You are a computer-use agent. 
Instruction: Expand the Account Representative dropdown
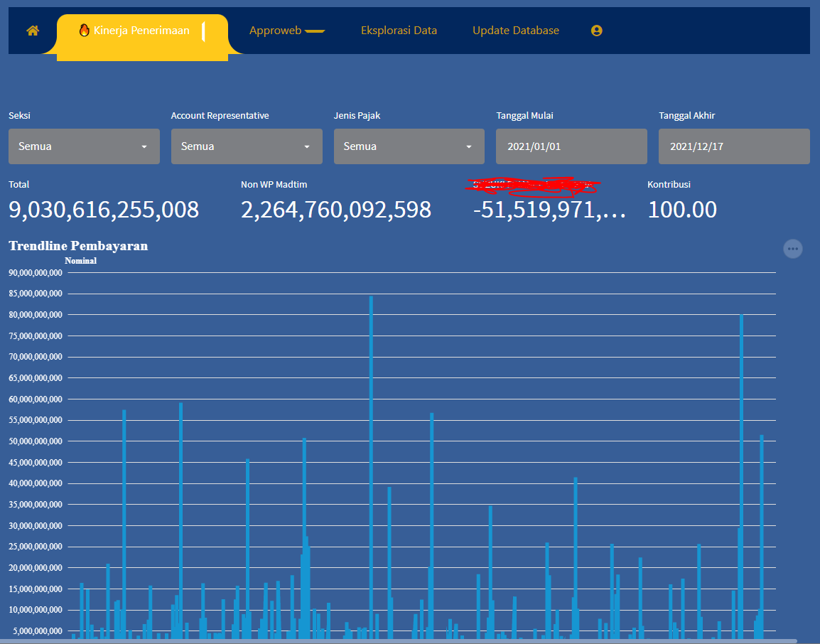(x=247, y=146)
